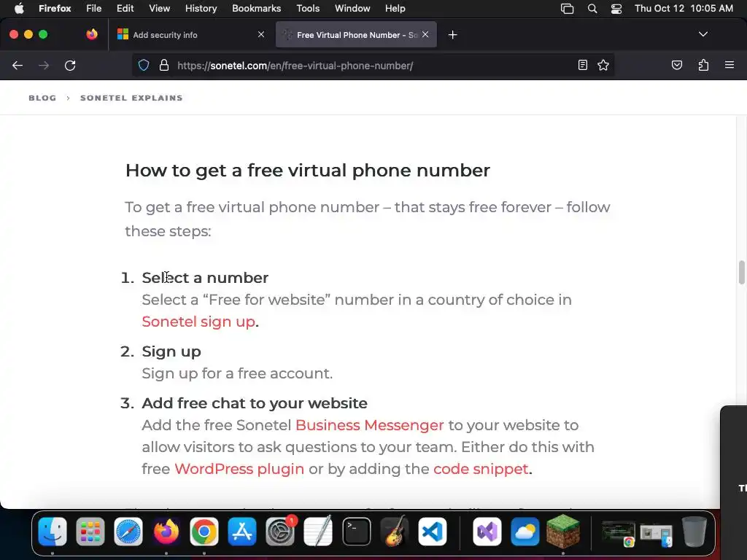747x560 pixels.
Task: Open the History menu
Action: coord(201,9)
